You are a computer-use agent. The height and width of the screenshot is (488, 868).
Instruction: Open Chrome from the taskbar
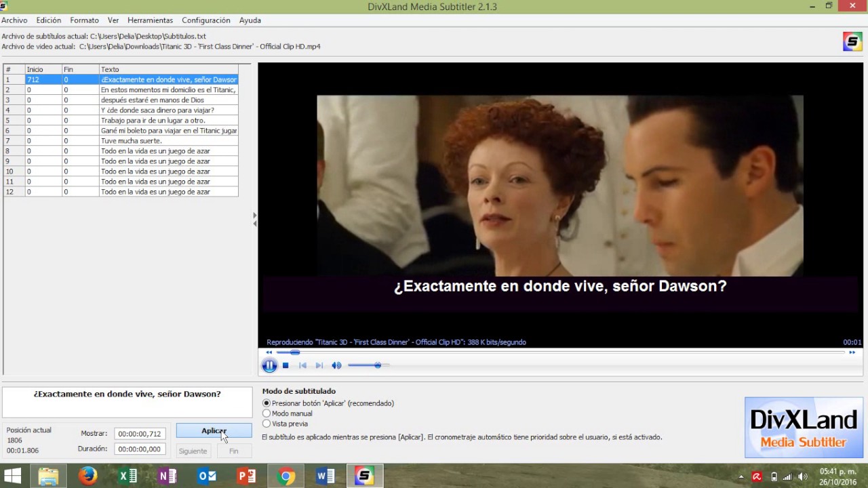(286, 476)
